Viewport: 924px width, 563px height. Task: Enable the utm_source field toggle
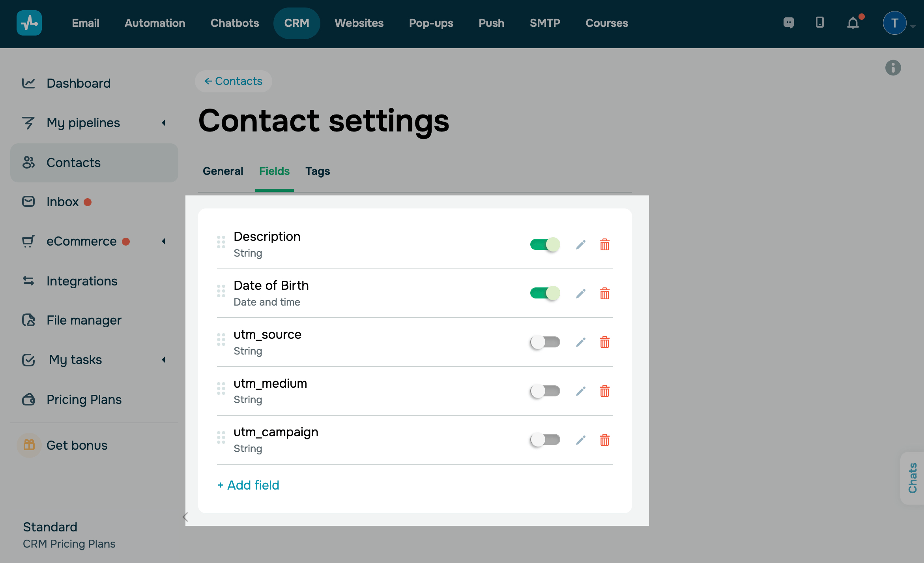tap(545, 342)
